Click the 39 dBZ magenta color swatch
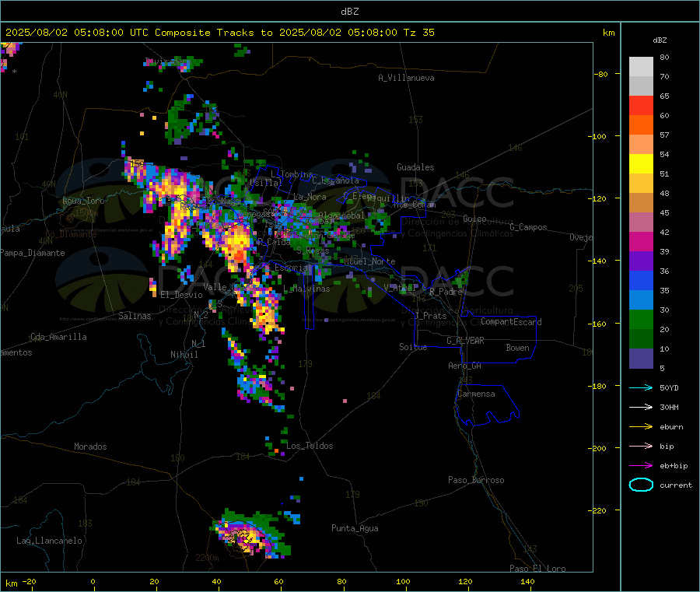Viewport: 700px width, 592px height. click(x=641, y=241)
